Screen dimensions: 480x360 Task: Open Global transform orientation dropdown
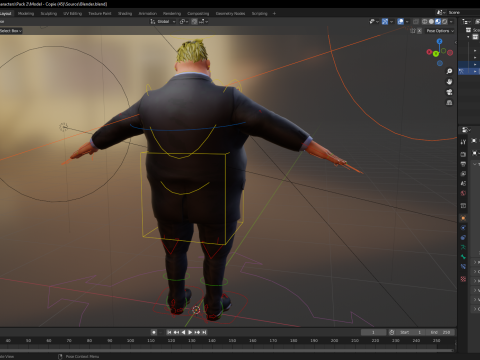coord(163,21)
